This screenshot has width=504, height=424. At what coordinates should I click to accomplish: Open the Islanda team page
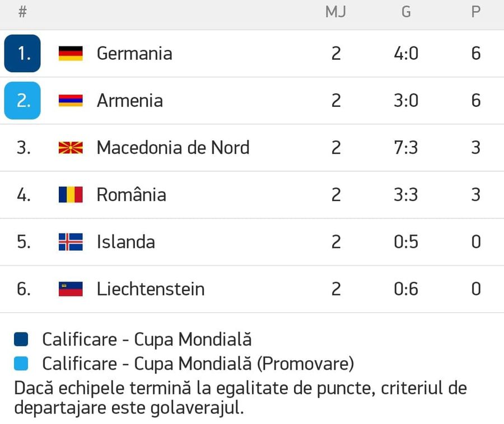(x=126, y=242)
